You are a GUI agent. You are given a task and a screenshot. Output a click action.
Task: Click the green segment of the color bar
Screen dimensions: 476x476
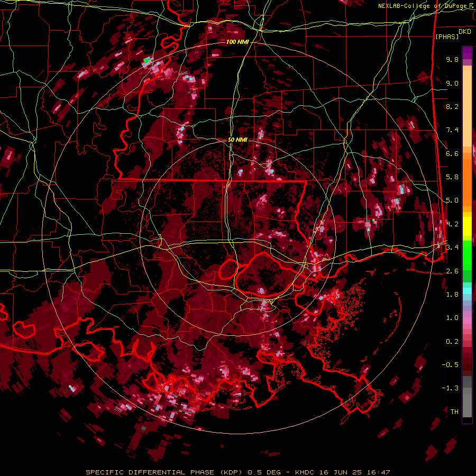(467, 261)
